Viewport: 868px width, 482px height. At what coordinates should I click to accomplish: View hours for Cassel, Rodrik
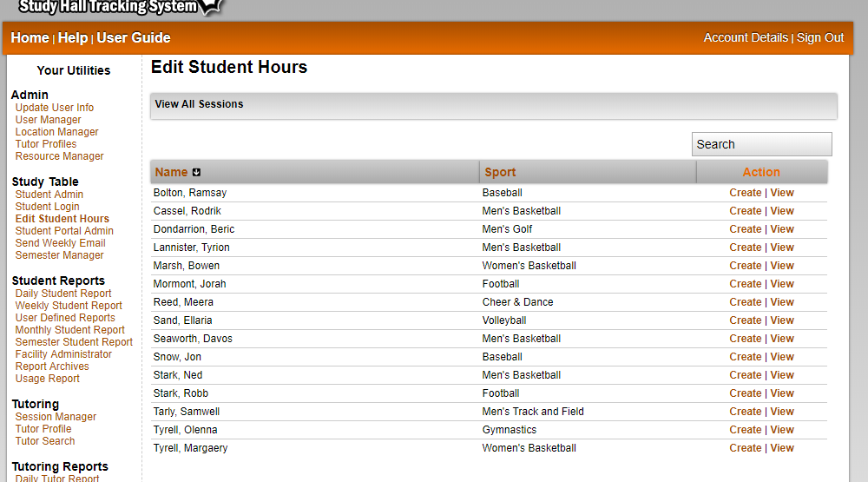pyautogui.click(x=782, y=211)
